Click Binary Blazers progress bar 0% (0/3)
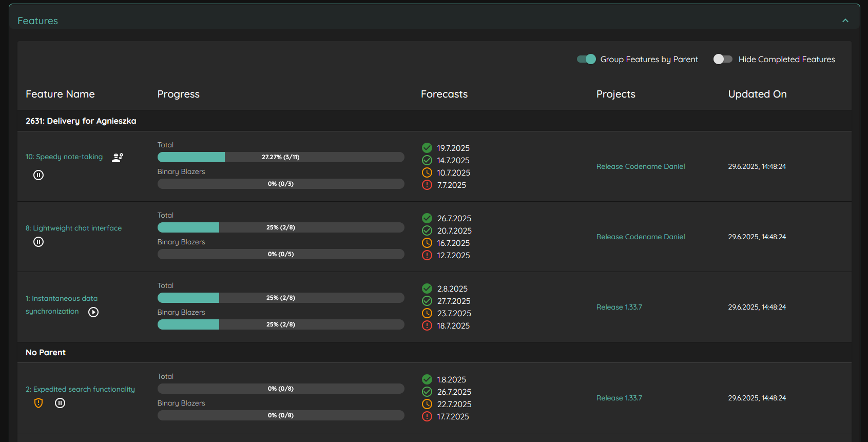The image size is (868, 442). point(281,184)
